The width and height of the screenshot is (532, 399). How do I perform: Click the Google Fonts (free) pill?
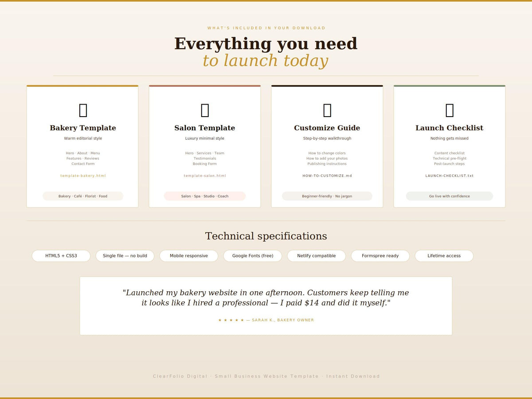(253, 256)
